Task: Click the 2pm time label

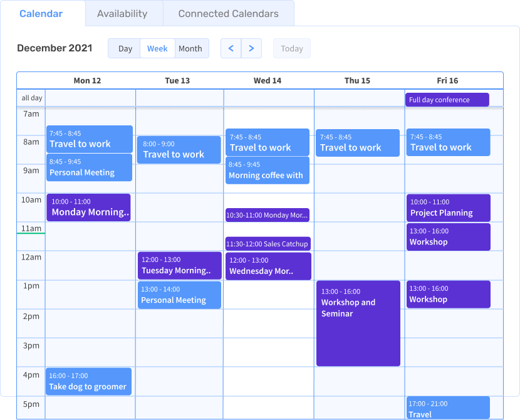Action: click(31, 316)
